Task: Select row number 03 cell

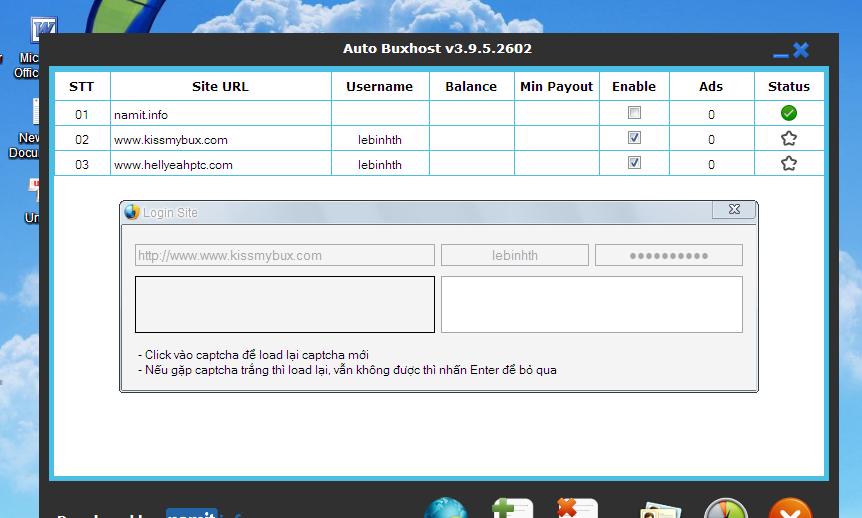Action: click(82, 164)
